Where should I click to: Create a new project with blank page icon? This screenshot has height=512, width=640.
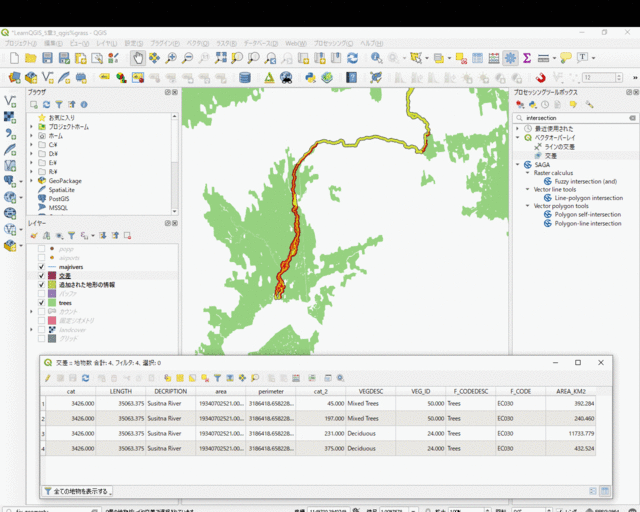pyautogui.click(x=14, y=58)
